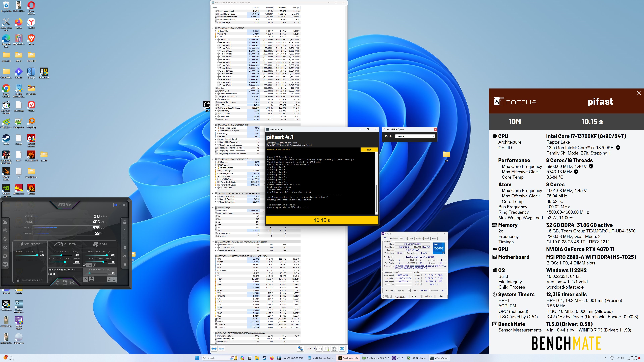Click the Core Clock +275 value field

[76, 255]
